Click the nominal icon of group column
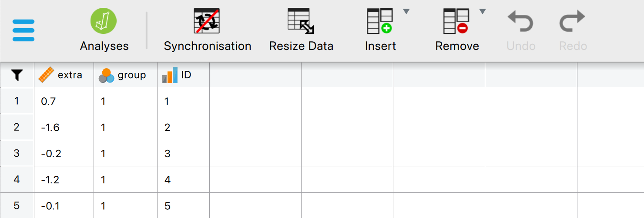The height and width of the screenshot is (218, 644). [x=106, y=75]
